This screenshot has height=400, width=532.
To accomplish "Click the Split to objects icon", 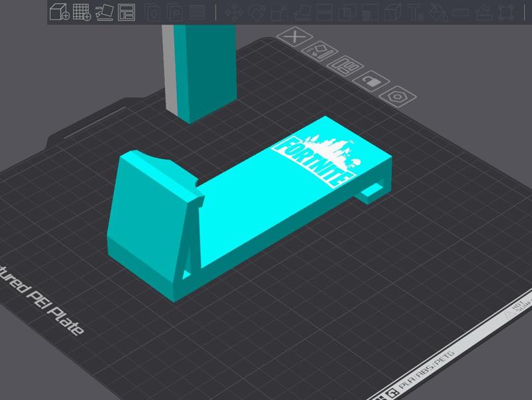I will click(x=152, y=12).
